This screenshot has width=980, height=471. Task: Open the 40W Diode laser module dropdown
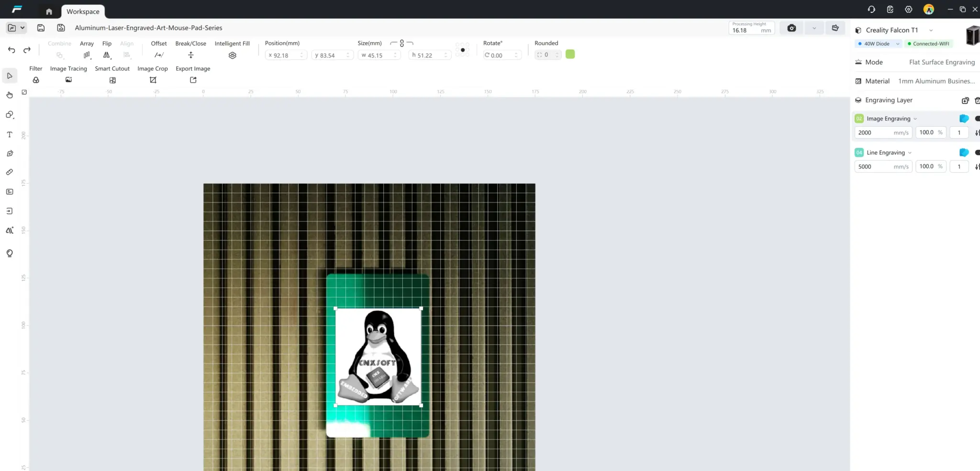(878, 44)
